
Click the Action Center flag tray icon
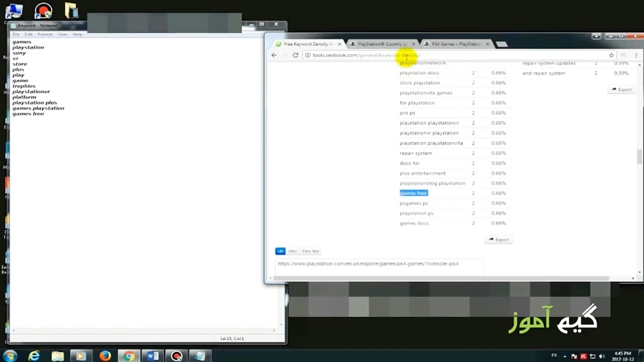(x=574, y=356)
